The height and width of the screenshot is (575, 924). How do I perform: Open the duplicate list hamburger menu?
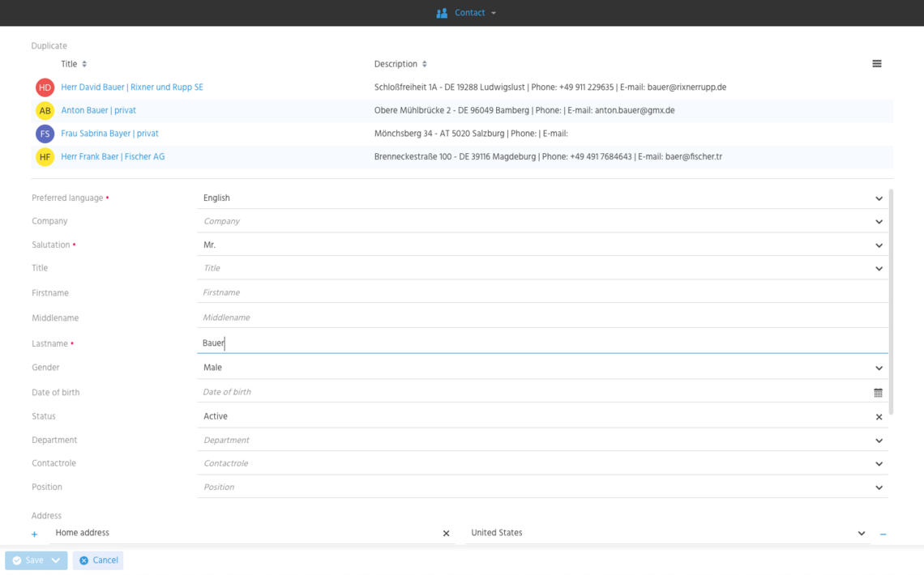pos(876,64)
